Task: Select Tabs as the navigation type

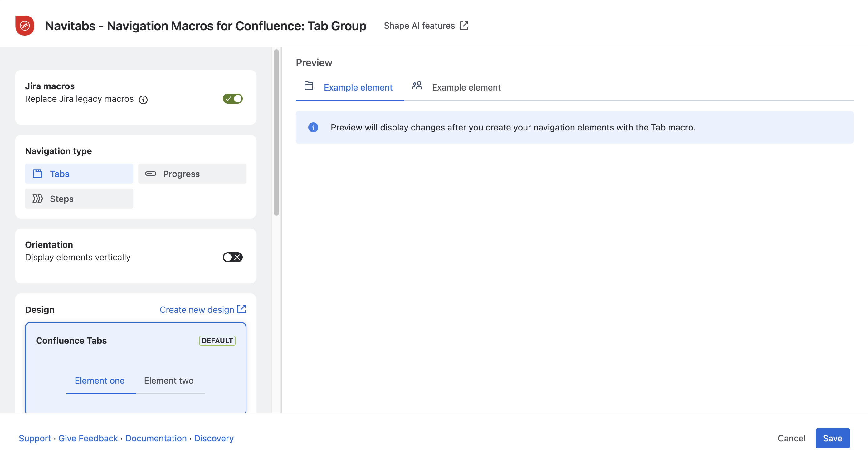Action: 79,174
